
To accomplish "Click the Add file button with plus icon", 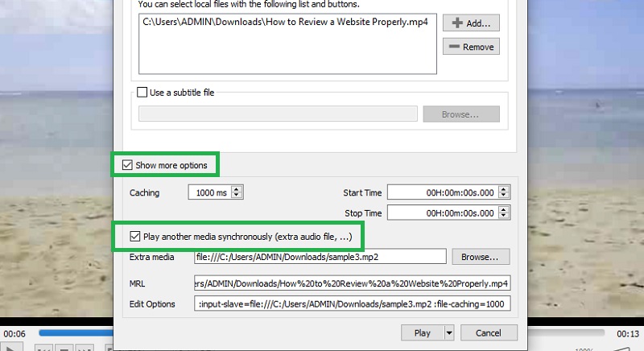I will (x=471, y=23).
